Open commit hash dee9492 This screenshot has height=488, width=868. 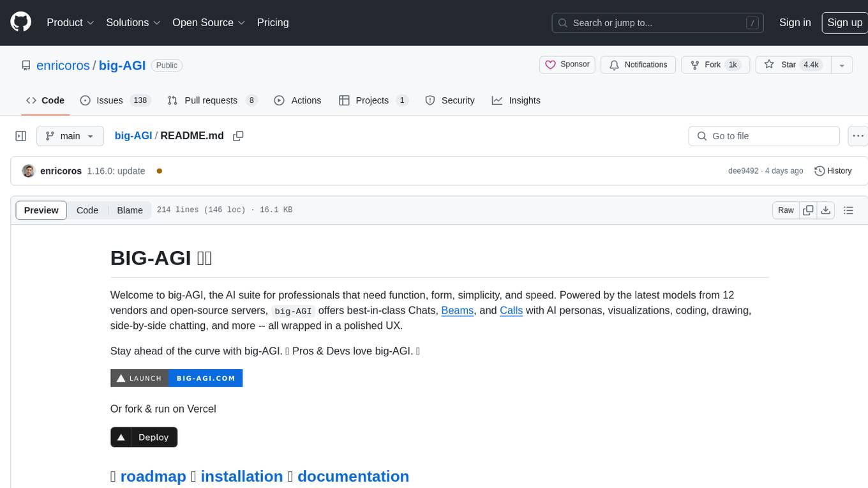click(743, 171)
